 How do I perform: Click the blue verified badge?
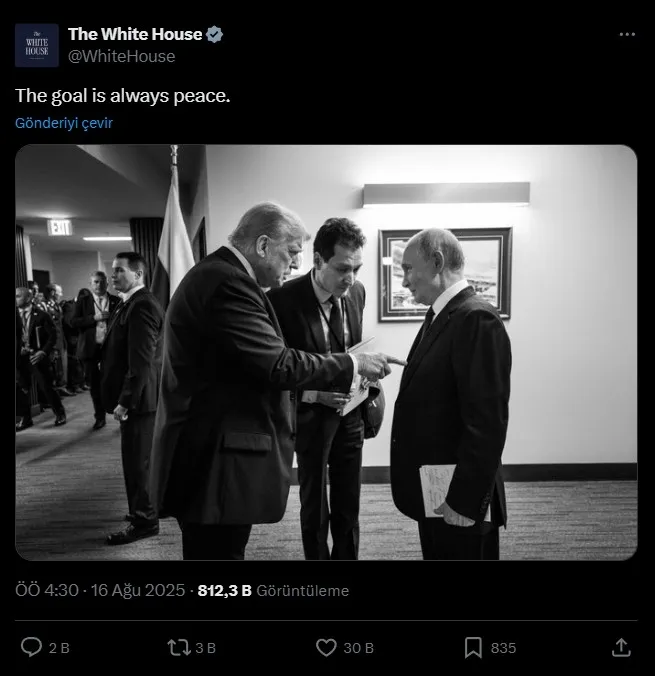[x=215, y=35]
